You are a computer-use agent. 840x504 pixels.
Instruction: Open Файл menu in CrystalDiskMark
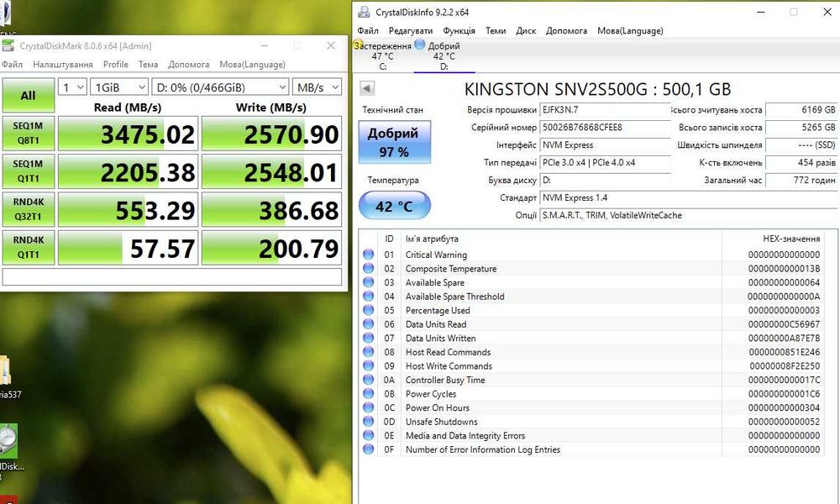(12, 65)
